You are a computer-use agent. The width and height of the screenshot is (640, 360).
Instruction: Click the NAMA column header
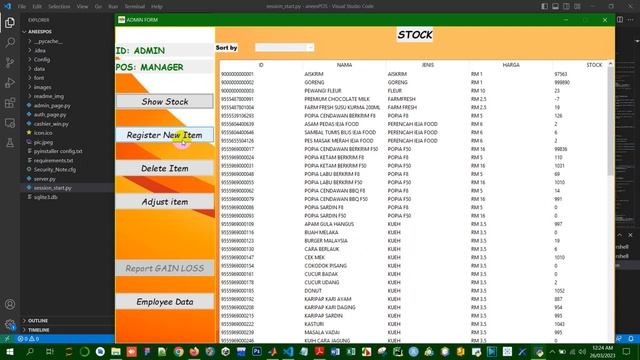(344, 65)
